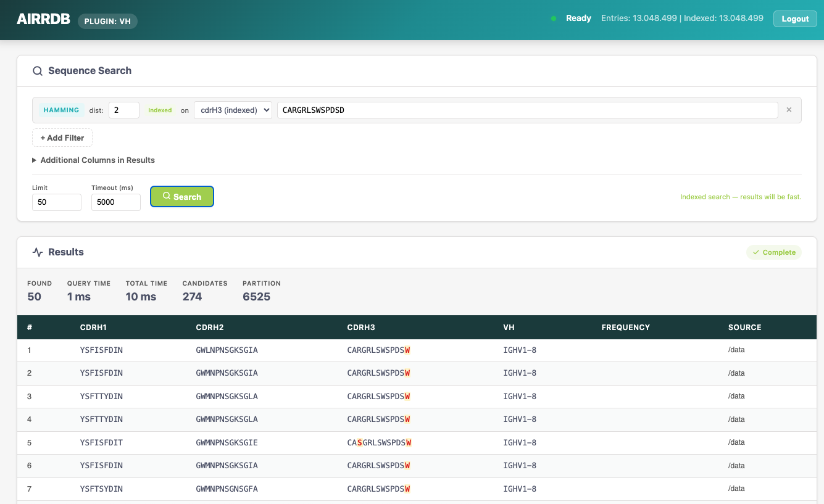Click the checkmark icon in the Complete badge
This screenshot has width=824, height=504.
click(x=756, y=252)
